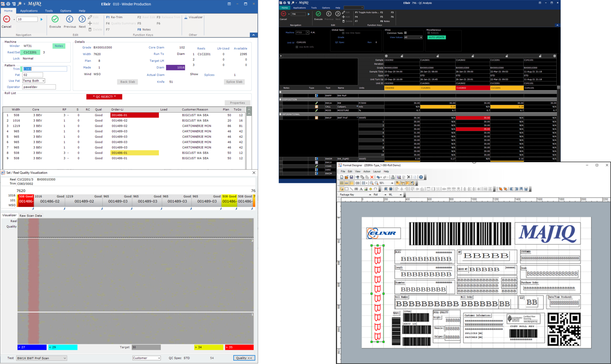
Task: Click Cut scissors icon in Format Designer
Action: click(x=357, y=177)
